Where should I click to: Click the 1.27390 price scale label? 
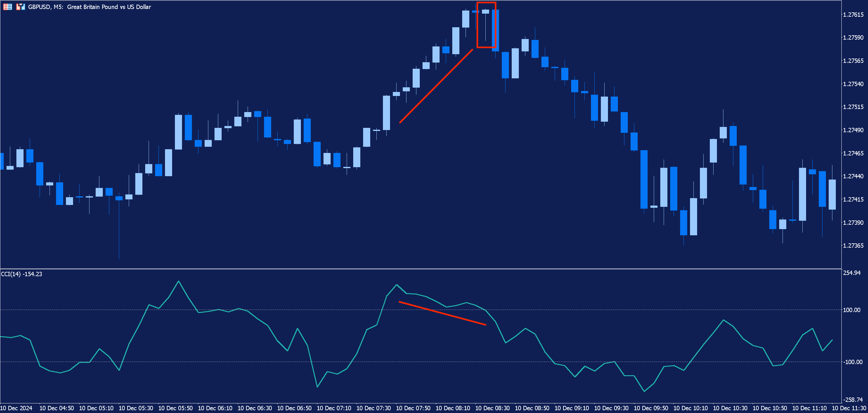click(853, 223)
